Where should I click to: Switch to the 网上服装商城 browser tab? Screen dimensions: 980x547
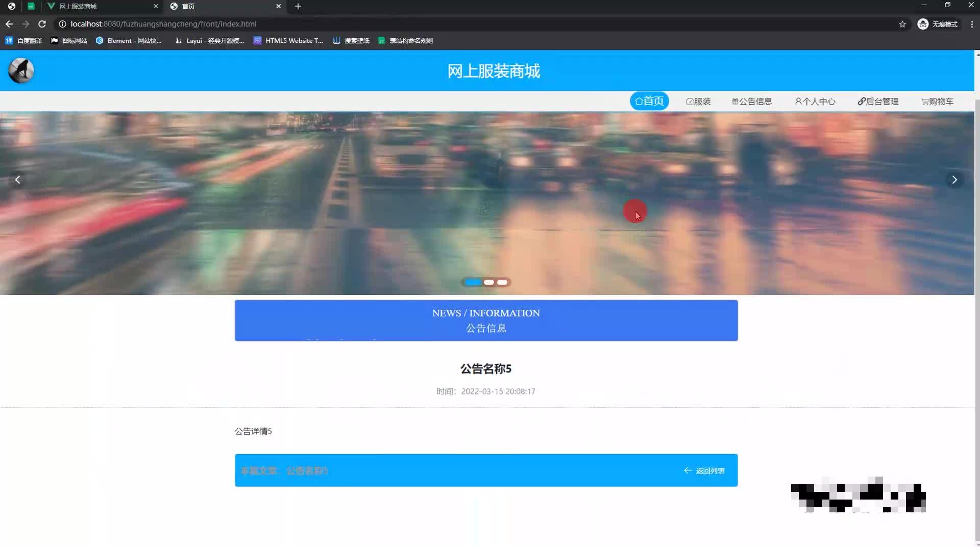(x=102, y=6)
